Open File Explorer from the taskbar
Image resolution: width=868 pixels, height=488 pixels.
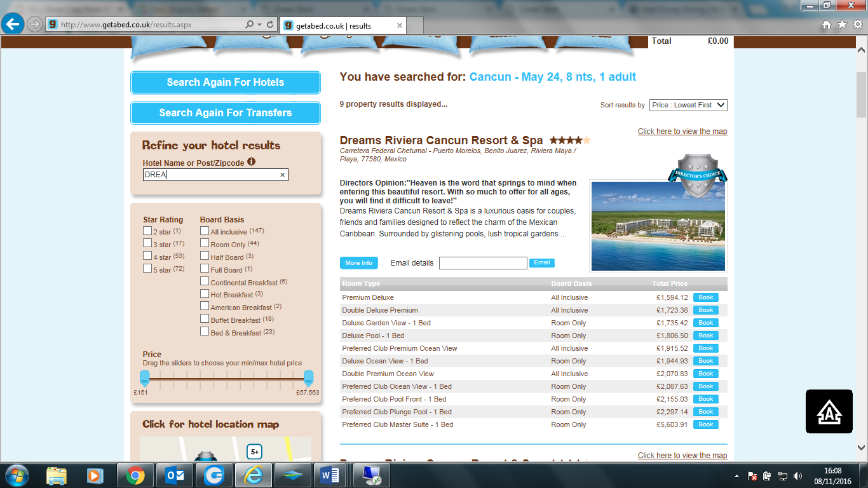click(x=56, y=475)
